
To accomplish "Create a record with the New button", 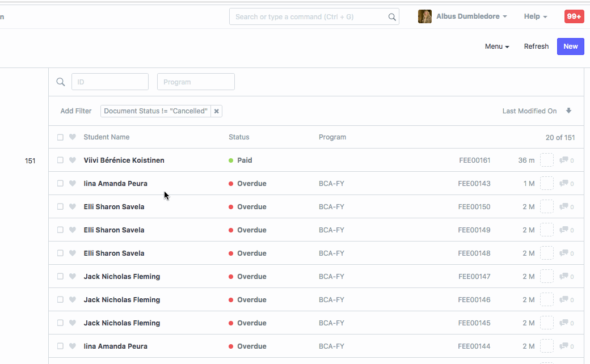I will [570, 46].
